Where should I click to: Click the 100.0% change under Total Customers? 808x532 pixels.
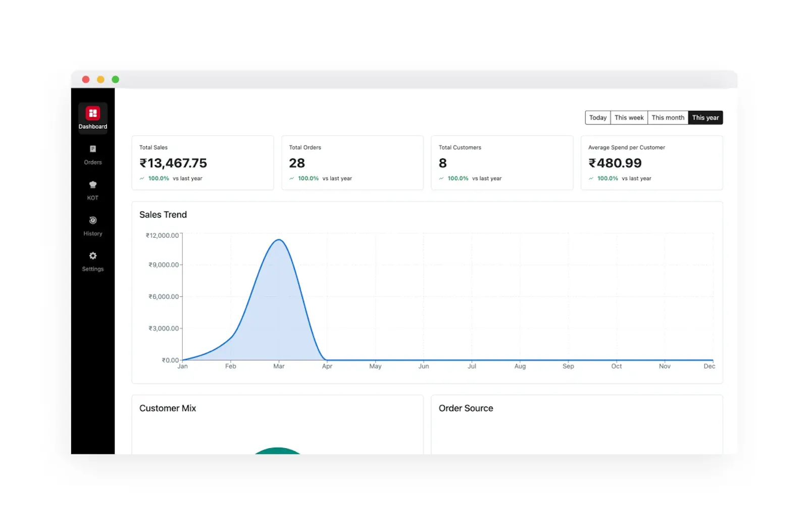458,179
